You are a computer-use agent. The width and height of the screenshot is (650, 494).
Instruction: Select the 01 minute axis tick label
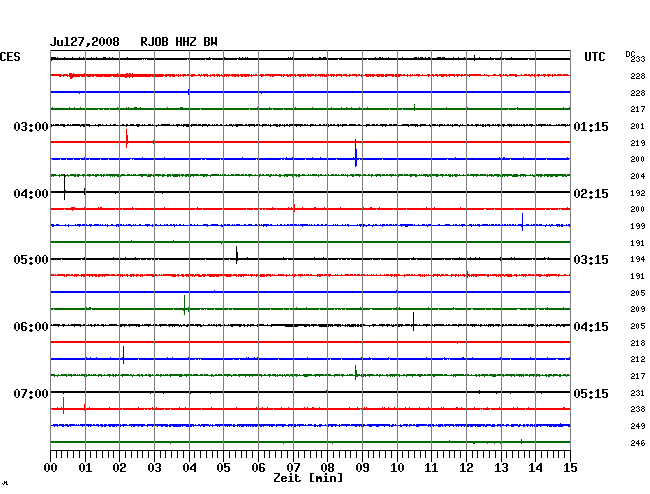(x=85, y=468)
